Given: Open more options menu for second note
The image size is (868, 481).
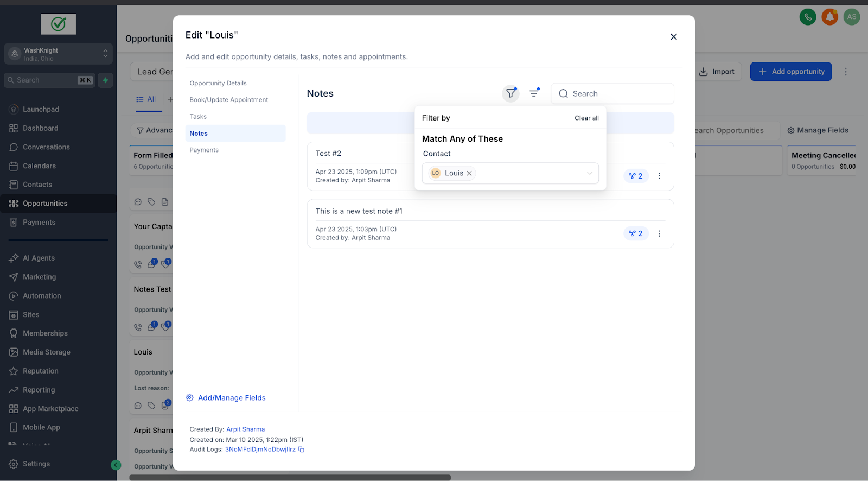Looking at the screenshot, I should (x=659, y=233).
